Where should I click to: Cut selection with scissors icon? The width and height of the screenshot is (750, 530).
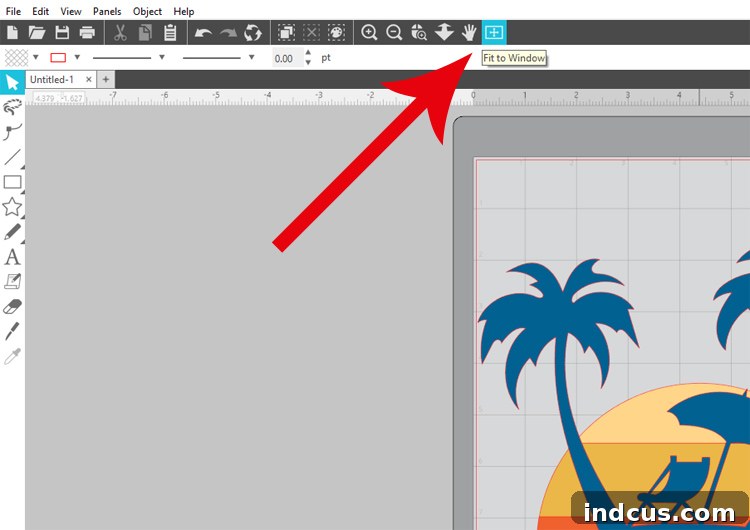120,33
